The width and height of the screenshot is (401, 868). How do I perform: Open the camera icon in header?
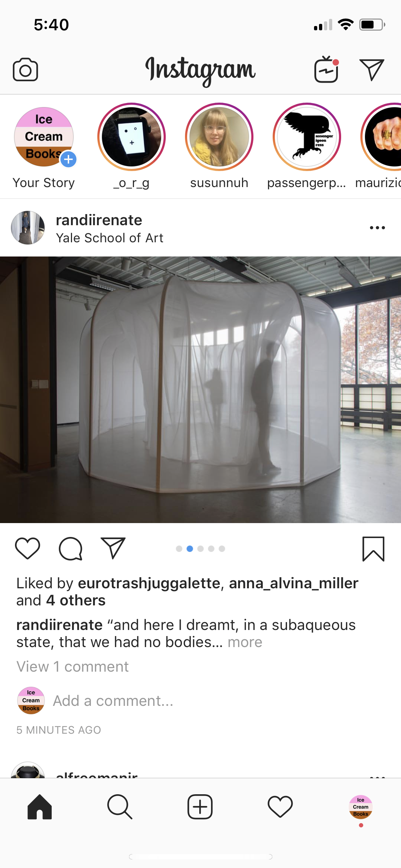(x=25, y=69)
